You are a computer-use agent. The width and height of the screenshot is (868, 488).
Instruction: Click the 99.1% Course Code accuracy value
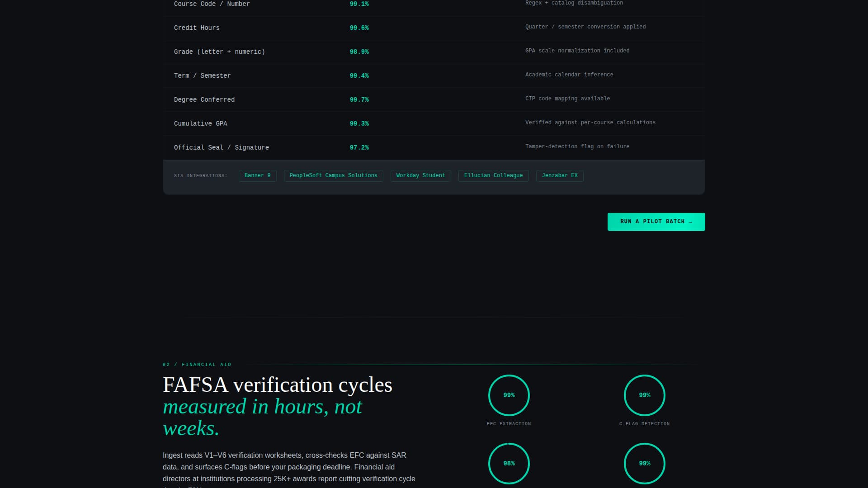[359, 4]
